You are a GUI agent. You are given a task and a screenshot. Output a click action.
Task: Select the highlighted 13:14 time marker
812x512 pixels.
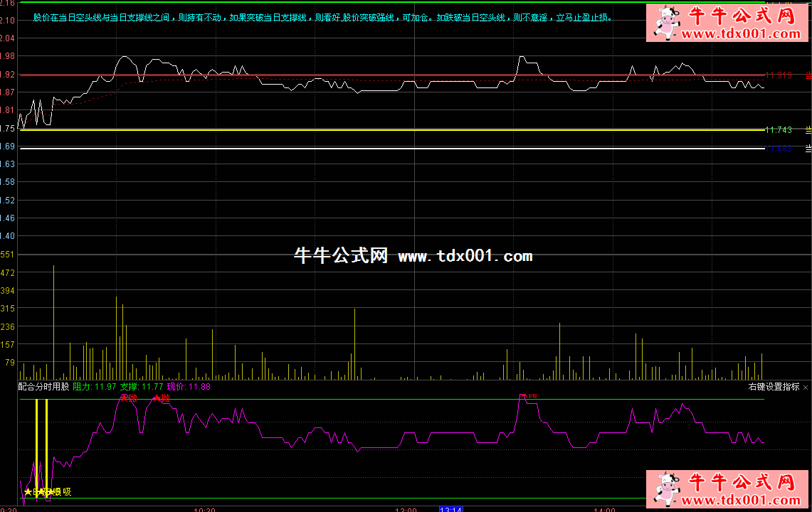(451, 509)
